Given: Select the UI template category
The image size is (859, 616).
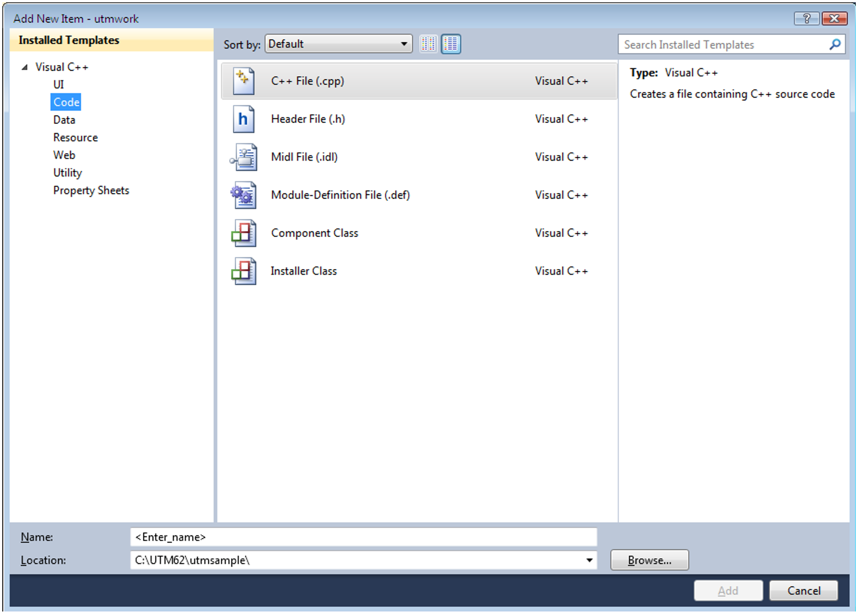Looking at the screenshot, I should coord(59,85).
